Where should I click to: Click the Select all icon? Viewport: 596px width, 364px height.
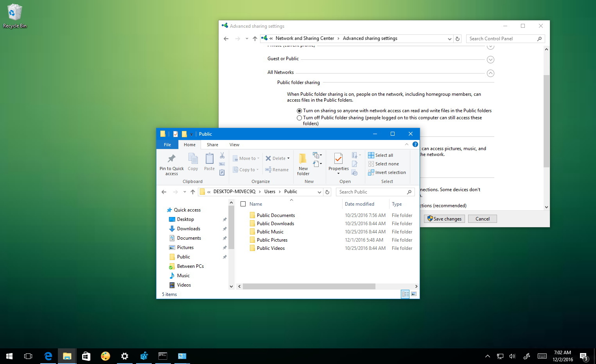pyautogui.click(x=371, y=155)
